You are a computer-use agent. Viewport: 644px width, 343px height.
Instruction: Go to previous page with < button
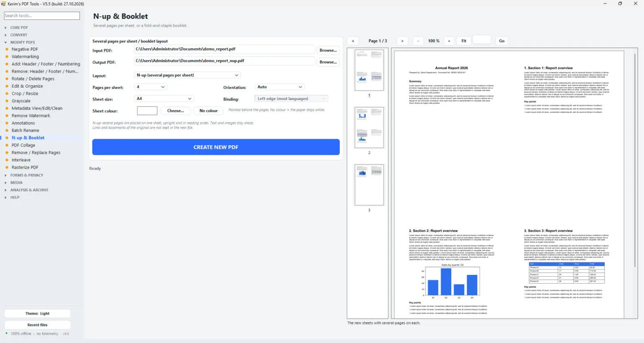coord(353,41)
